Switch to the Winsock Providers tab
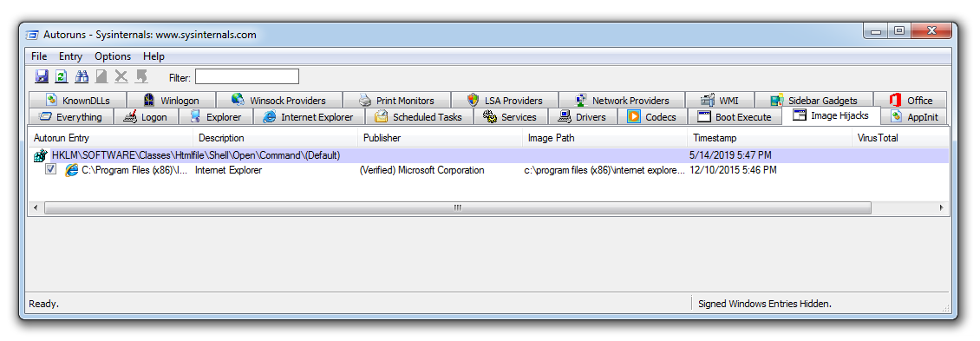Screen dimensions: 980x341 click(x=278, y=100)
